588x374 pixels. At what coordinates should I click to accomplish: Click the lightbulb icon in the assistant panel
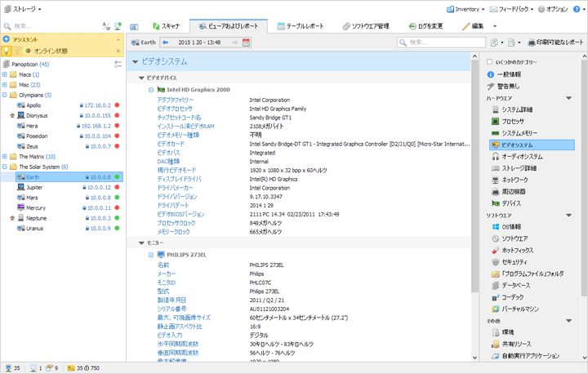7,51
